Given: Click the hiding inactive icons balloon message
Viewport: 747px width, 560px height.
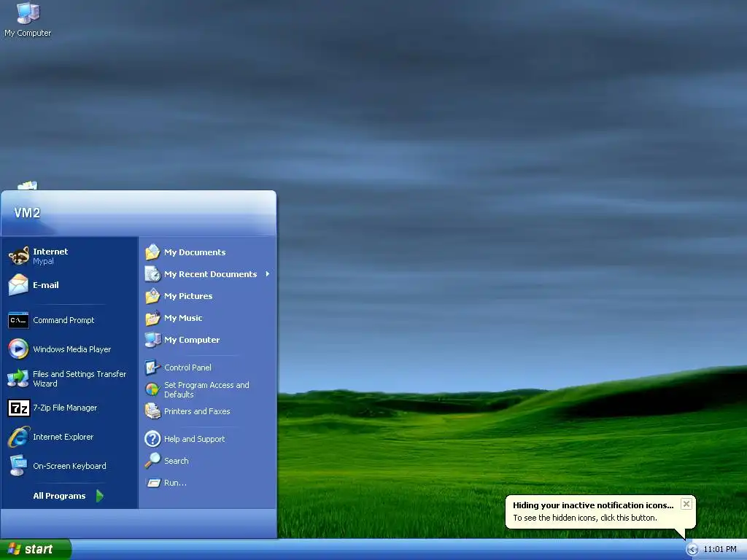Looking at the screenshot, I should pyautogui.click(x=593, y=511).
